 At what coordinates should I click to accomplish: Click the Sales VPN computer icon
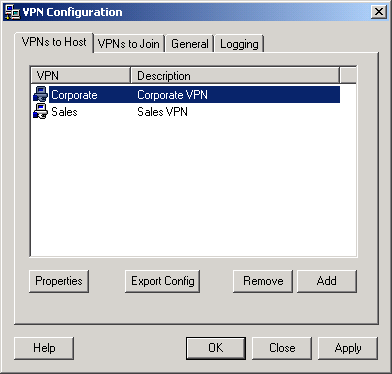click(40, 111)
